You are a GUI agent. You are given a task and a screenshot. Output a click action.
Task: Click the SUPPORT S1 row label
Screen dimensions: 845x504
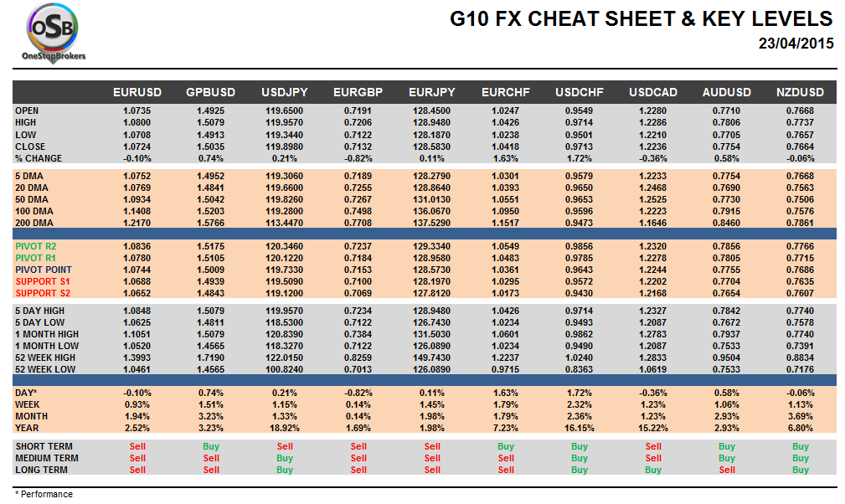coord(42,282)
